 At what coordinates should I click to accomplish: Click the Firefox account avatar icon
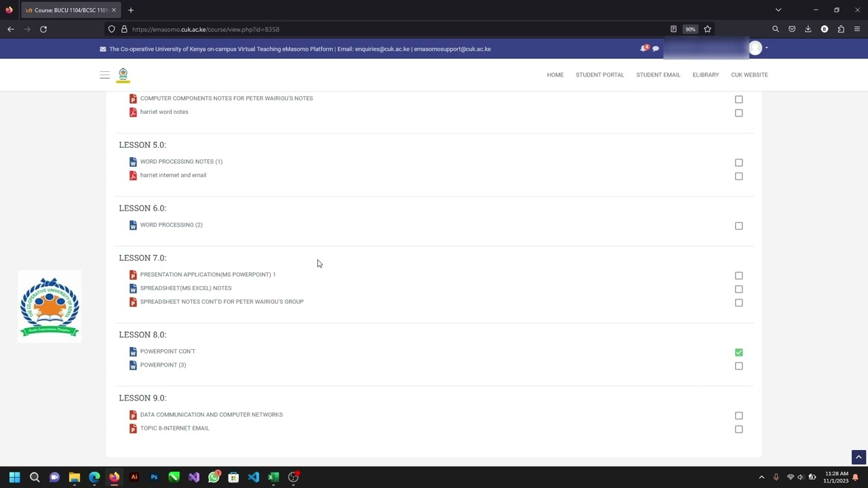pos(825,29)
